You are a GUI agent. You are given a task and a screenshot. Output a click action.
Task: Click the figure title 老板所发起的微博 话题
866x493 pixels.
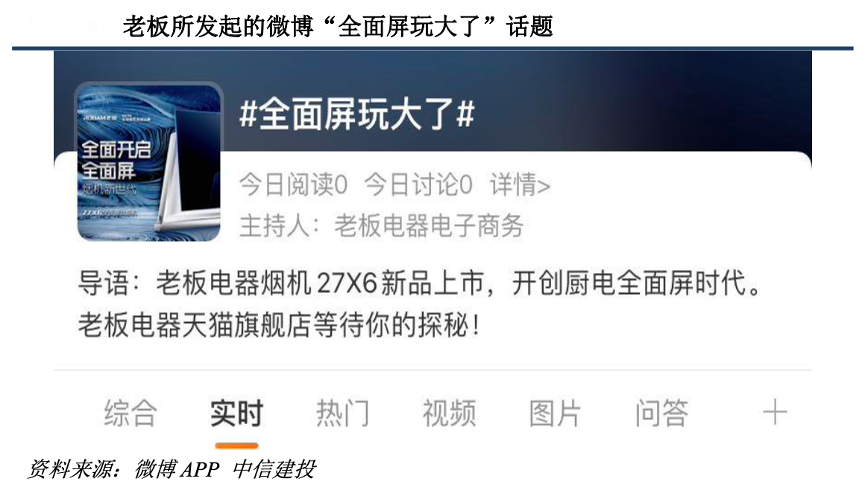point(338,26)
